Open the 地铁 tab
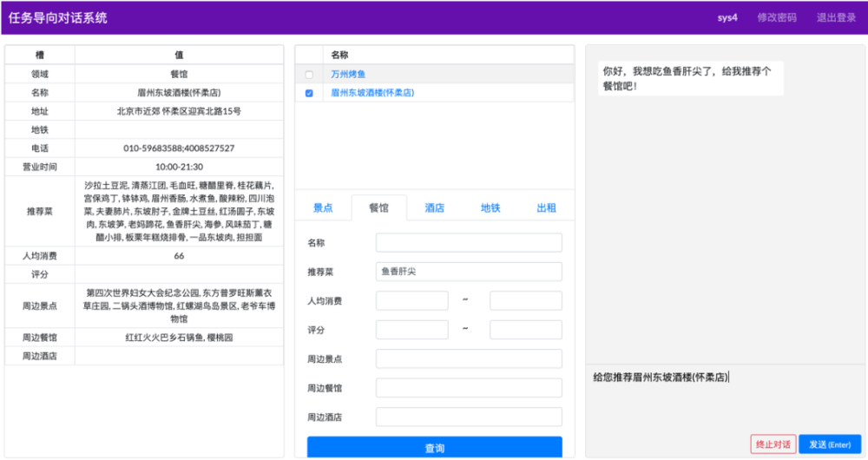 pos(490,207)
